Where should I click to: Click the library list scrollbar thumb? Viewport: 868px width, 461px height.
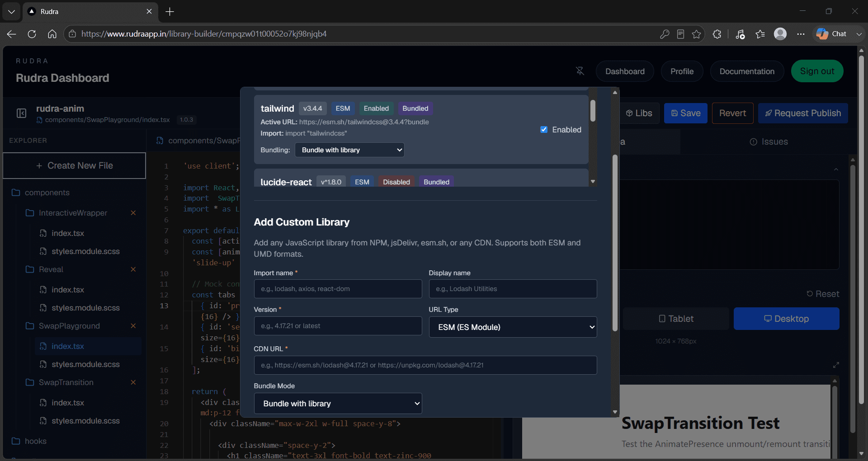pos(593,111)
